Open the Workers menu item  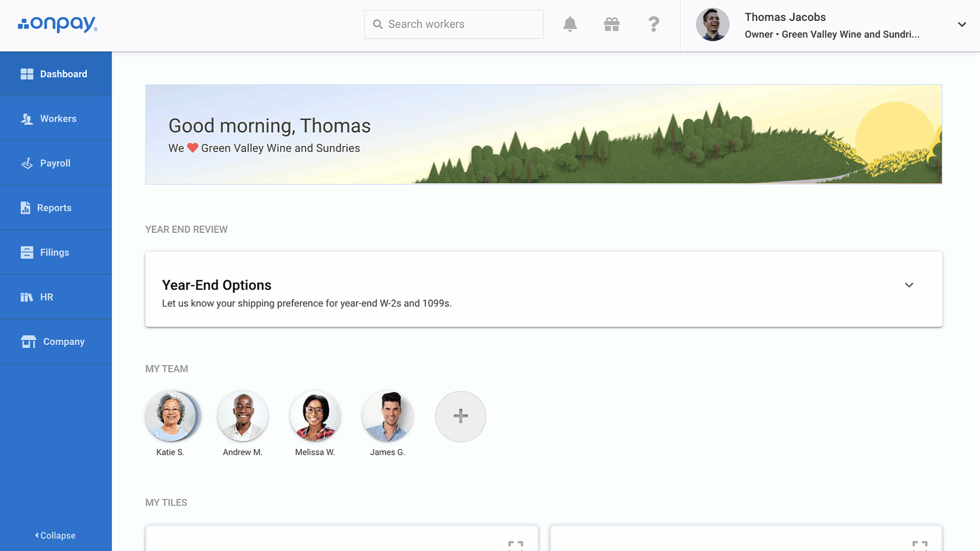(56, 119)
